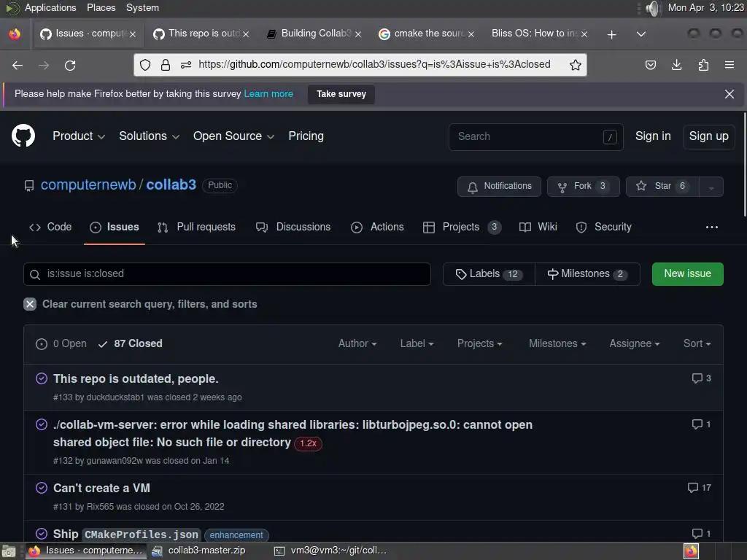Switch to the 87 Closed issues filter

point(130,344)
